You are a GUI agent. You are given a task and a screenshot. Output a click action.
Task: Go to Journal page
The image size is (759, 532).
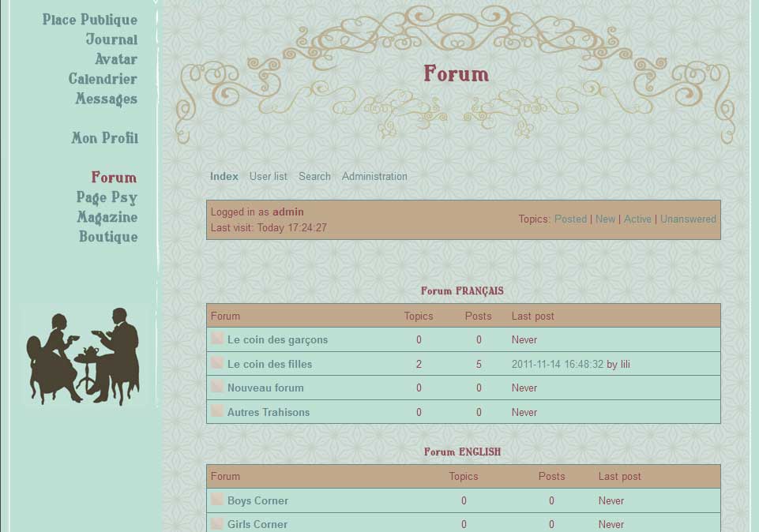pyautogui.click(x=112, y=39)
